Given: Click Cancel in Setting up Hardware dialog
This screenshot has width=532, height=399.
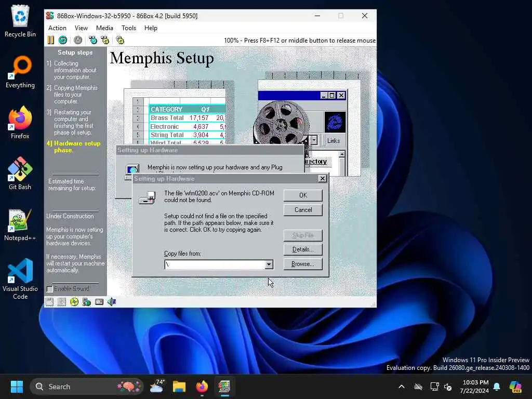Looking at the screenshot, I should pyautogui.click(x=303, y=210).
